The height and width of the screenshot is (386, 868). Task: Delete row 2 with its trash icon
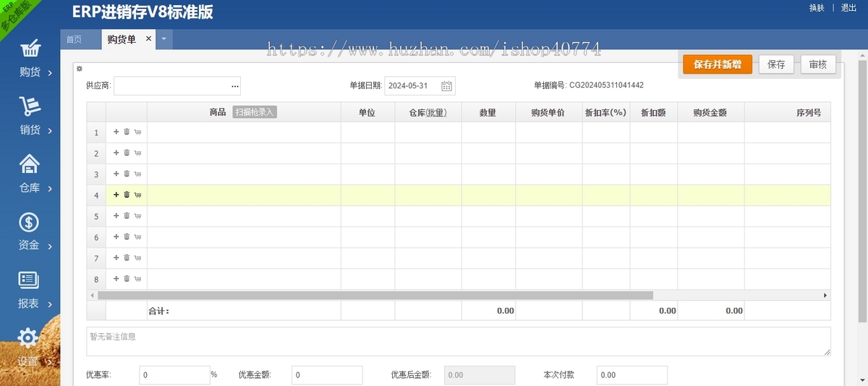pyautogui.click(x=127, y=153)
